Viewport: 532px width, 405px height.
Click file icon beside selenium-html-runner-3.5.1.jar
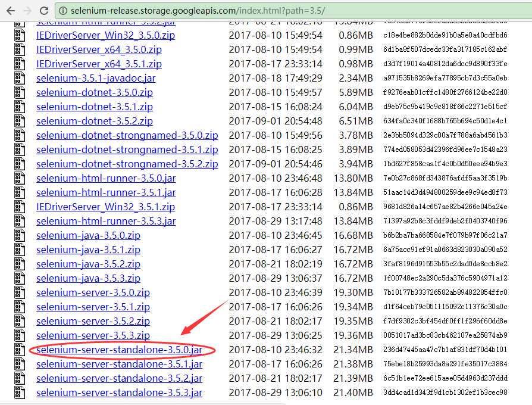[20, 192]
